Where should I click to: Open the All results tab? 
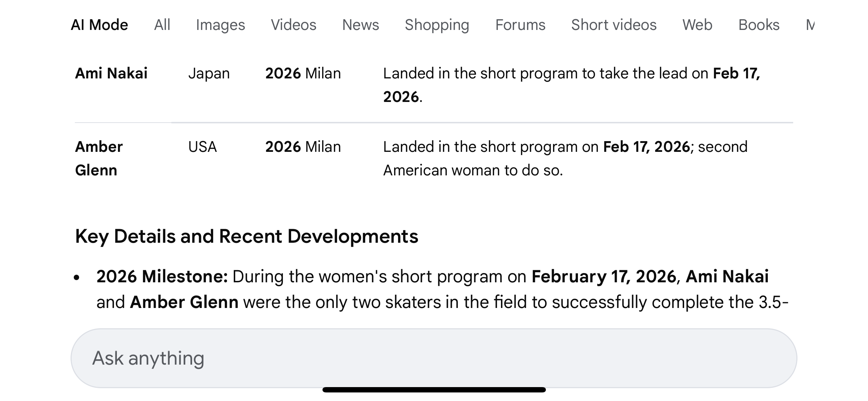click(162, 25)
